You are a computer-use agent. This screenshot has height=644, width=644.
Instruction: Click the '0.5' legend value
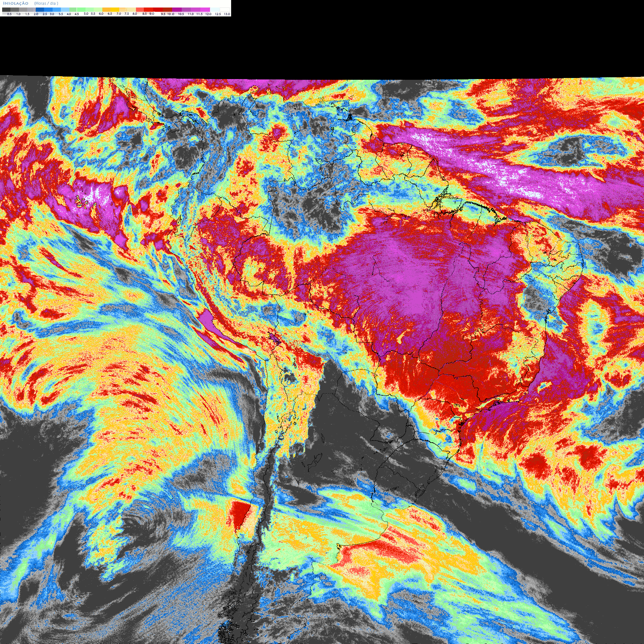(9, 14)
